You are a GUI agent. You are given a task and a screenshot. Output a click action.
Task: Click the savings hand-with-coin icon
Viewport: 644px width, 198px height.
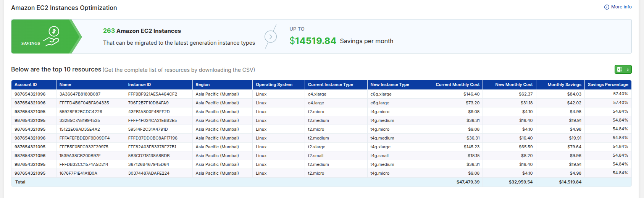click(x=52, y=36)
